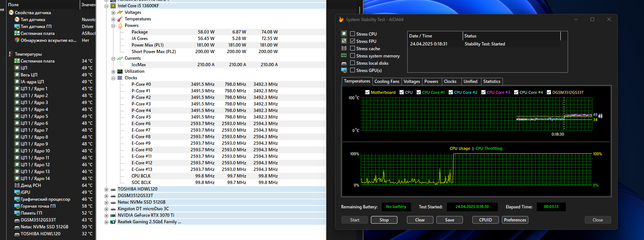This screenshot has width=644, height=240.
Task: Click the square-wave icon next to Clocks
Action: pos(120,78)
